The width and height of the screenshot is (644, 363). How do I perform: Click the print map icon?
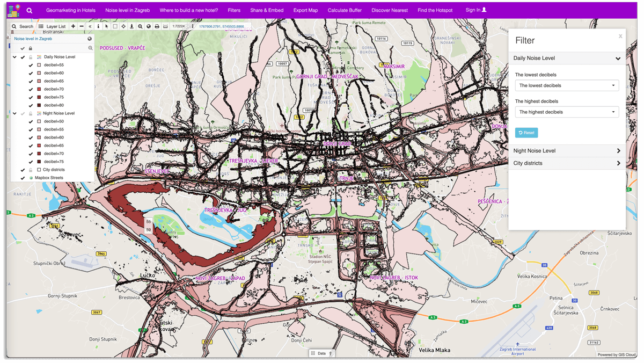157,26
